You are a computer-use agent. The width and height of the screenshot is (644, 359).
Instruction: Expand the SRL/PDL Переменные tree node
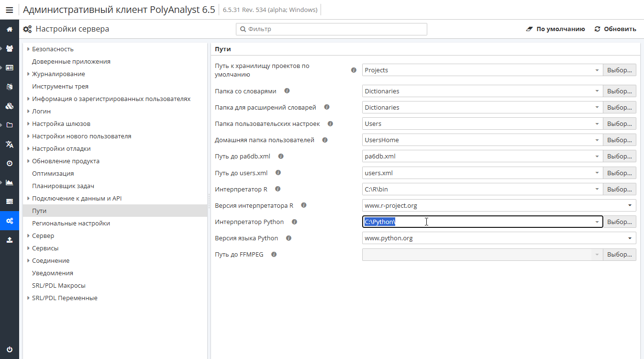28,298
